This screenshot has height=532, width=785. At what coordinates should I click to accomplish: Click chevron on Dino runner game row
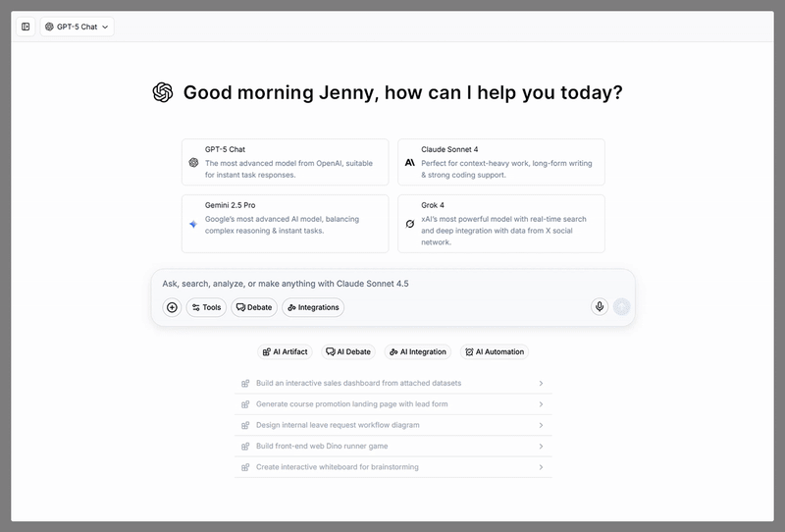point(541,447)
